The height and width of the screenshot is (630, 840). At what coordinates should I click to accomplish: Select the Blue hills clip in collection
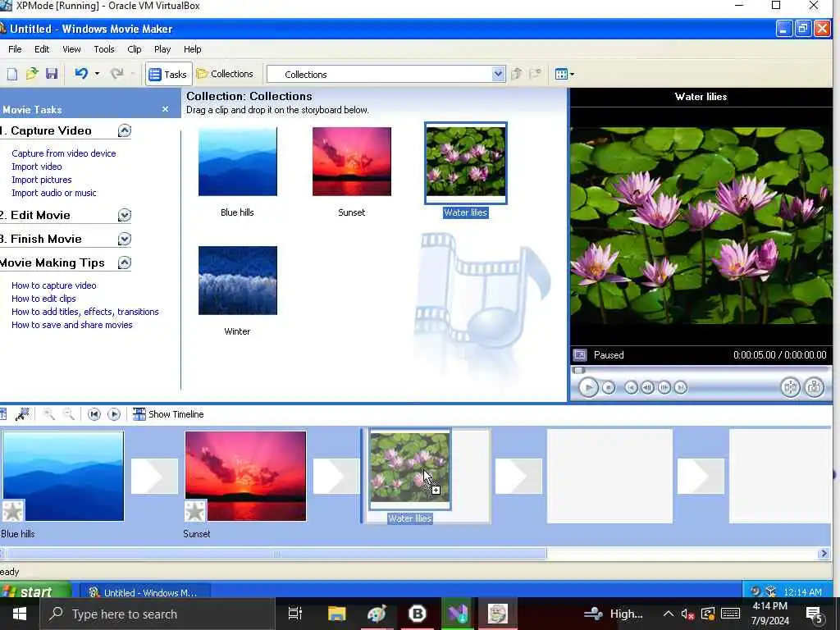(x=237, y=162)
